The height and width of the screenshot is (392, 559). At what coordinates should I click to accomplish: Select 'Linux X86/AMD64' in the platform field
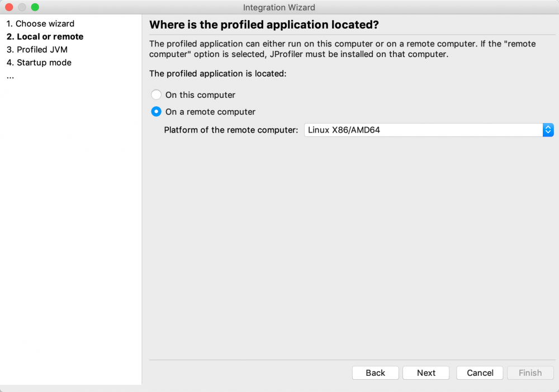tap(391, 130)
